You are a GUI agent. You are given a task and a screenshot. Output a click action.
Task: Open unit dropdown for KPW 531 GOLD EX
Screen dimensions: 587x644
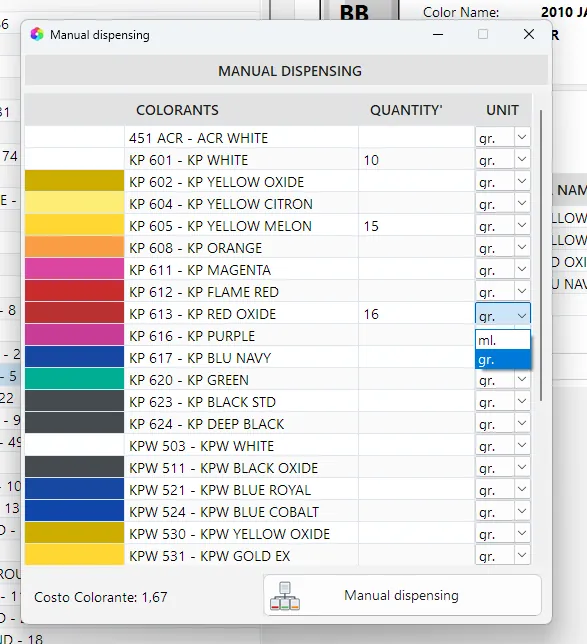click(x=522, y=555)
